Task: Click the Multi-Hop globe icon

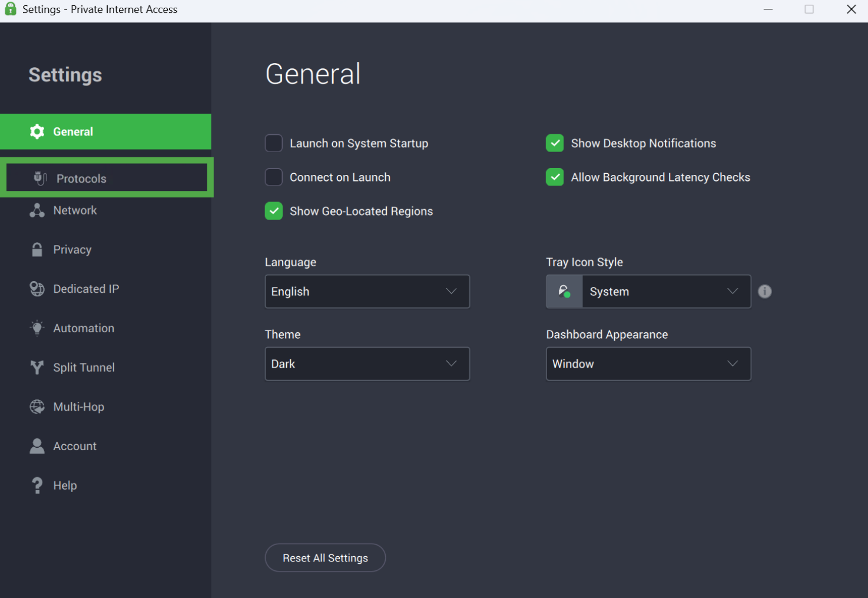Action: (x=37, y=407)
